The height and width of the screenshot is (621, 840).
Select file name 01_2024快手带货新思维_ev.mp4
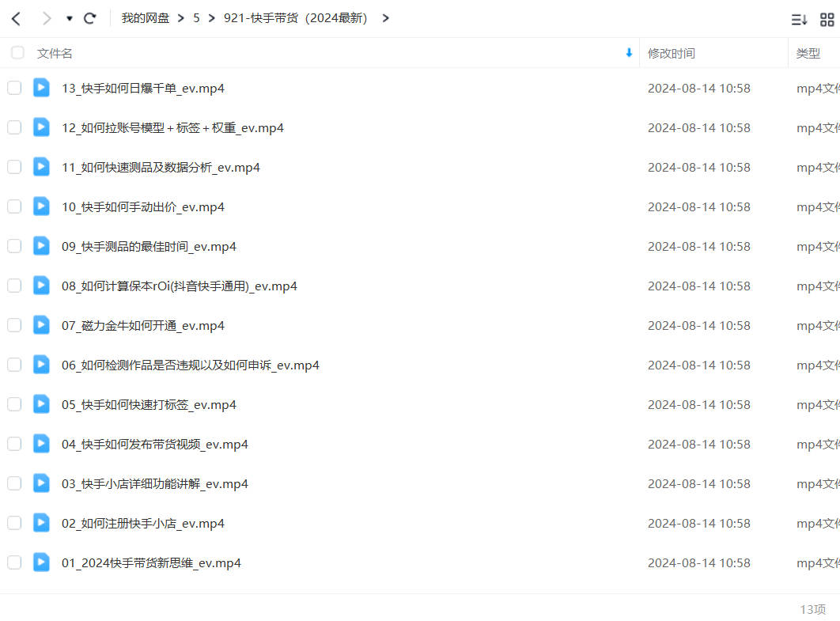(151, 563)
